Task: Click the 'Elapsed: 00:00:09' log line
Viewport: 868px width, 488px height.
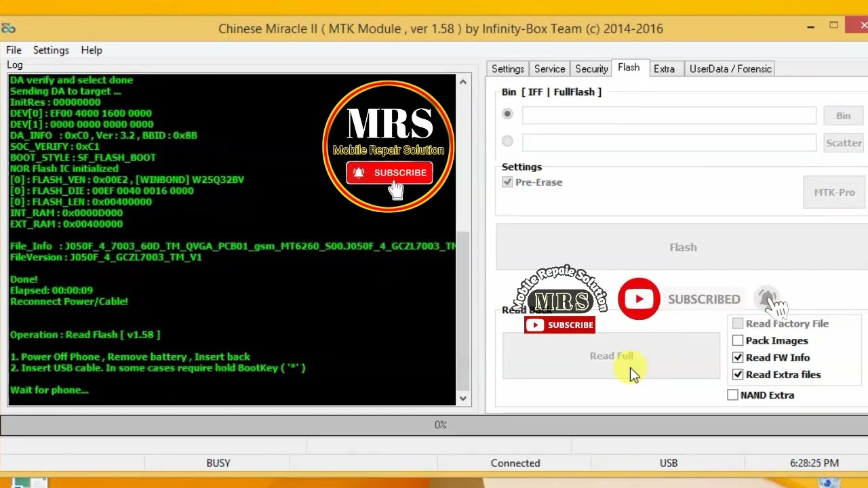Action: pyautogui.click(x=52, y=290)
